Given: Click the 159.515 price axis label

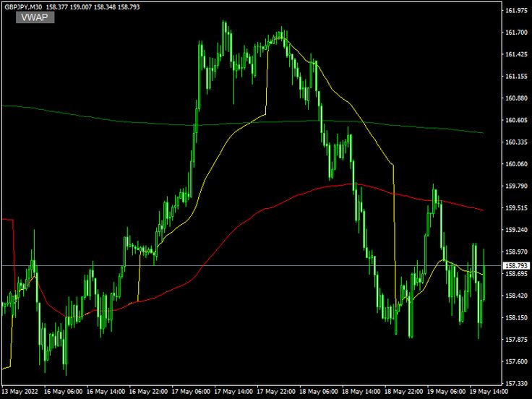Looking at the screenshot, I should click(x=516, y=208).
